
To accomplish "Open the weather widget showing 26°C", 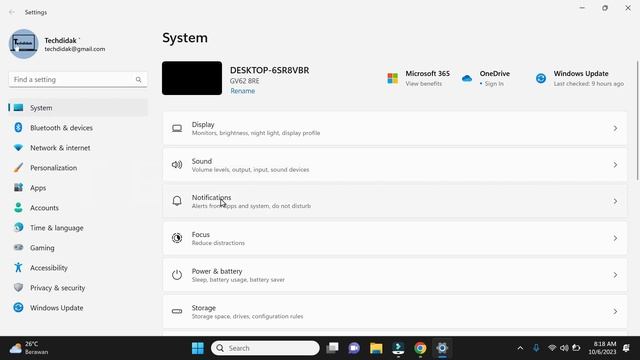I will tap(29, 348).
